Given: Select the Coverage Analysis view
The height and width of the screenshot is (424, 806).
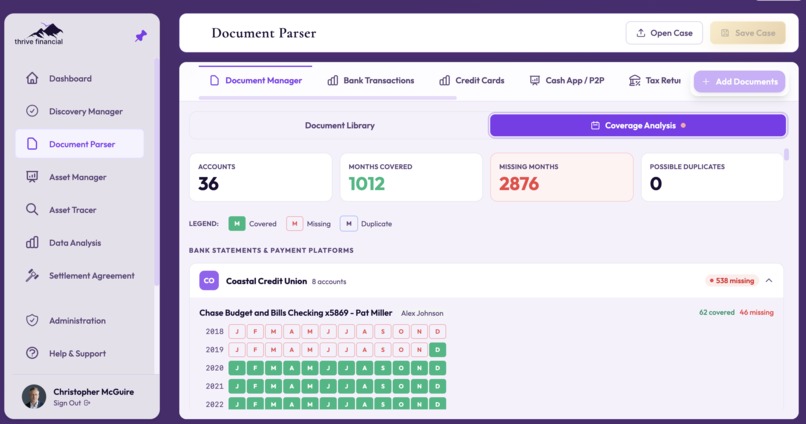Looking at the screenshot, I should coord(638,125).
